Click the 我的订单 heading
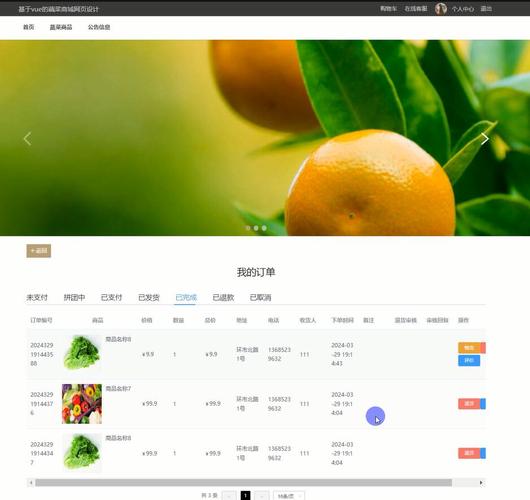The height and width of the screenshot is (500, 530). pos(256,272)
